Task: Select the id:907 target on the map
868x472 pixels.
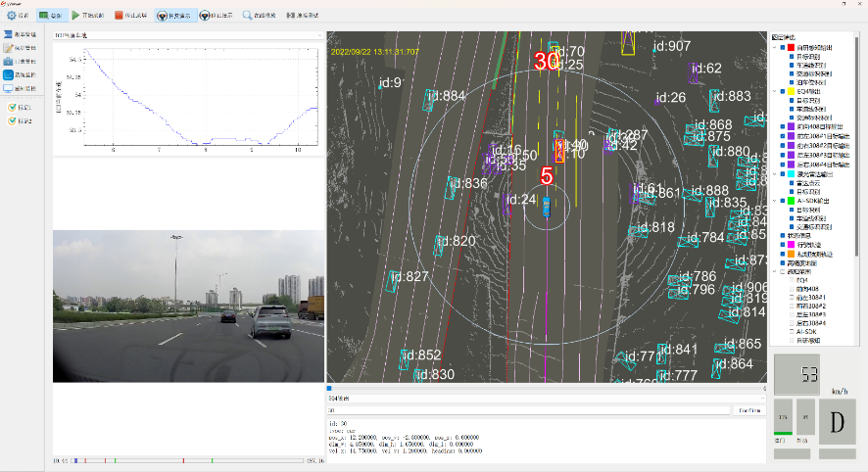Action: pos(654,50)
